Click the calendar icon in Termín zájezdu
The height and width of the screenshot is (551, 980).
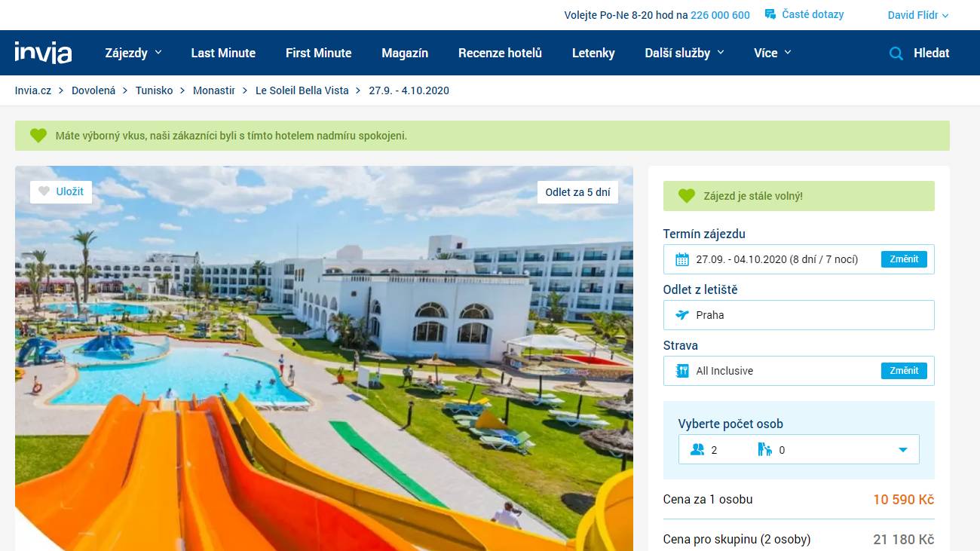point(682,260)
